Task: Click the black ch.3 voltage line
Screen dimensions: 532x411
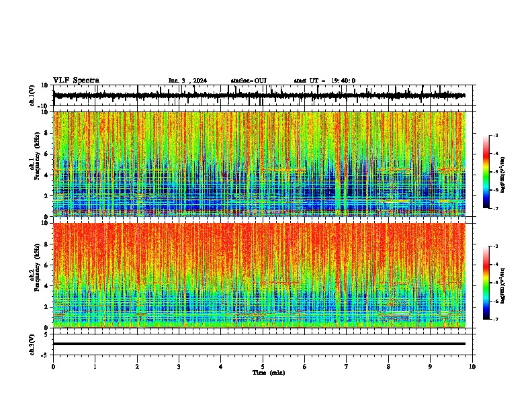Action: point(259,344)
